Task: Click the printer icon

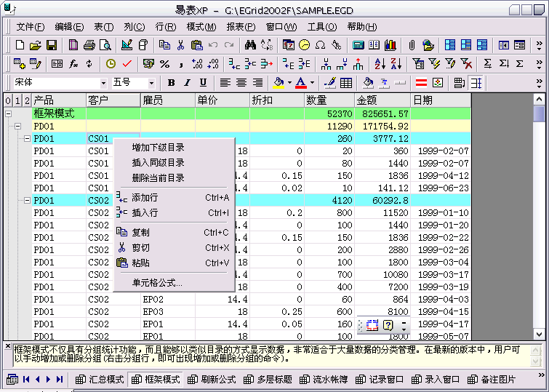Action: [89, 45]
